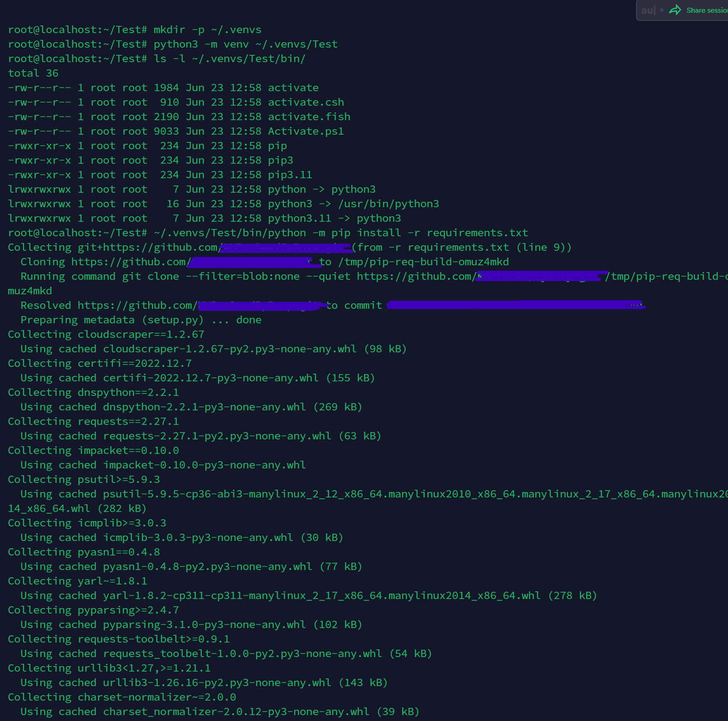The height and width of the screenshot is (721, 728).
Task: Select 'Collecting urlllib3<1.27,>=1.21.1' line
Action: (108, 668)
